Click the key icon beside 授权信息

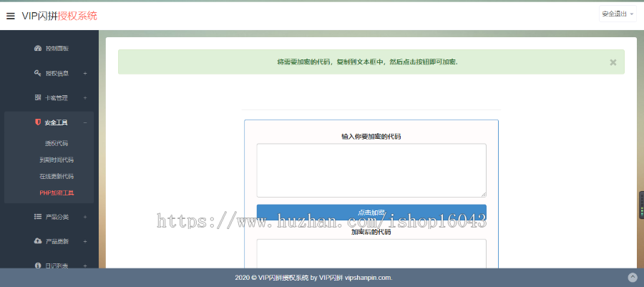tap(38, 73)
